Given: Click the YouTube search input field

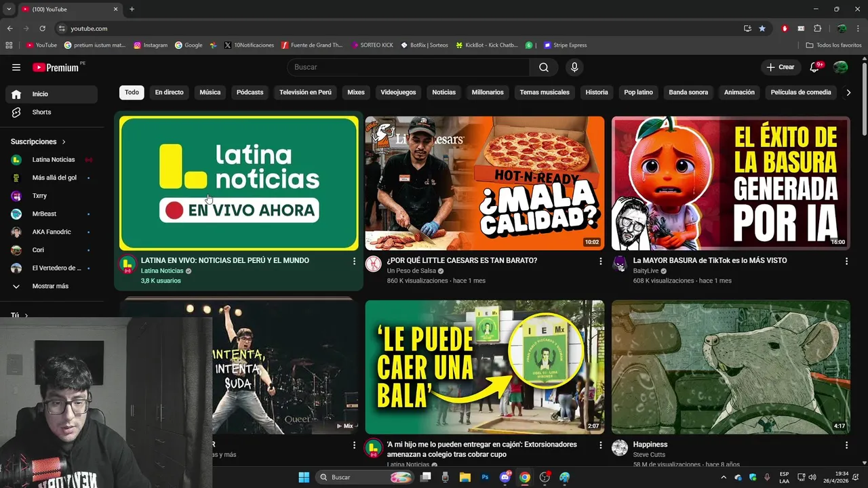Looking at the screenshot, I should (x=408, y=67).
